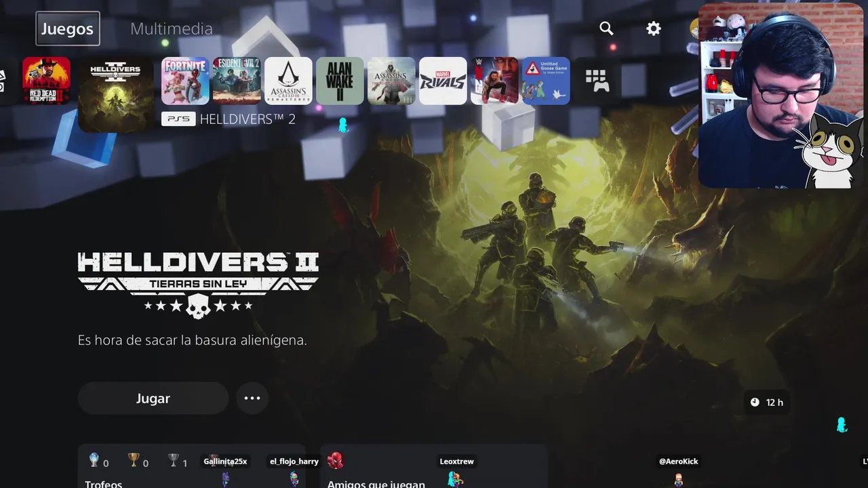The width and height of the screenshot is (868, 488).
Task: Click the gold trophy count icon
Action: (x=134, y=460)
